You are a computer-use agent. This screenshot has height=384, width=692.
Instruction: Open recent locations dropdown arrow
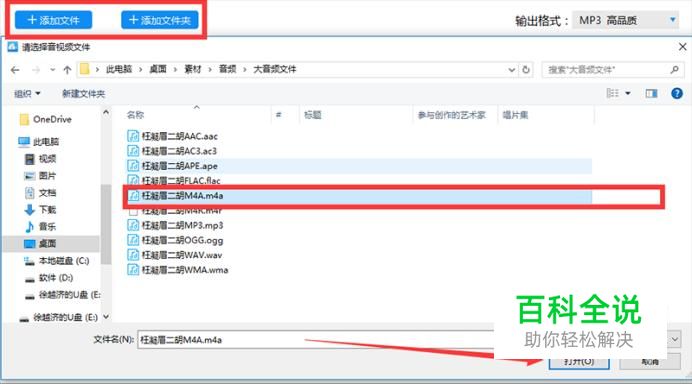pyautogui.click(x=53, y=70)
